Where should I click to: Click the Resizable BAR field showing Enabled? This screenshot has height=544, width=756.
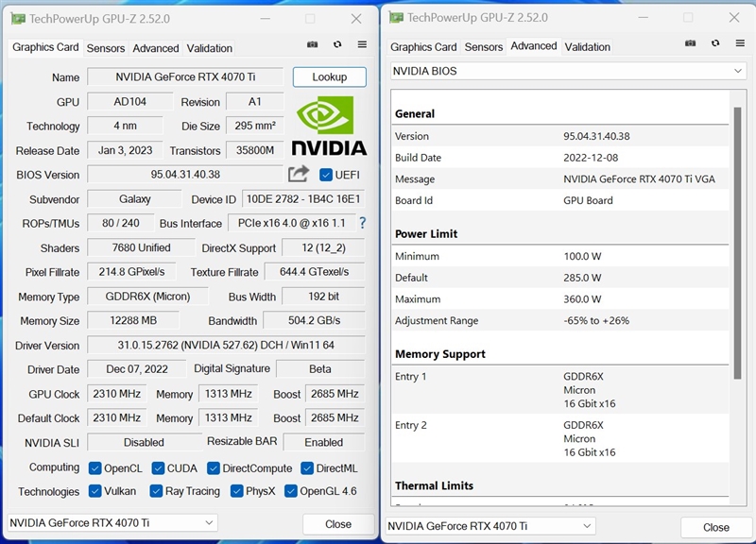(324, 442)
